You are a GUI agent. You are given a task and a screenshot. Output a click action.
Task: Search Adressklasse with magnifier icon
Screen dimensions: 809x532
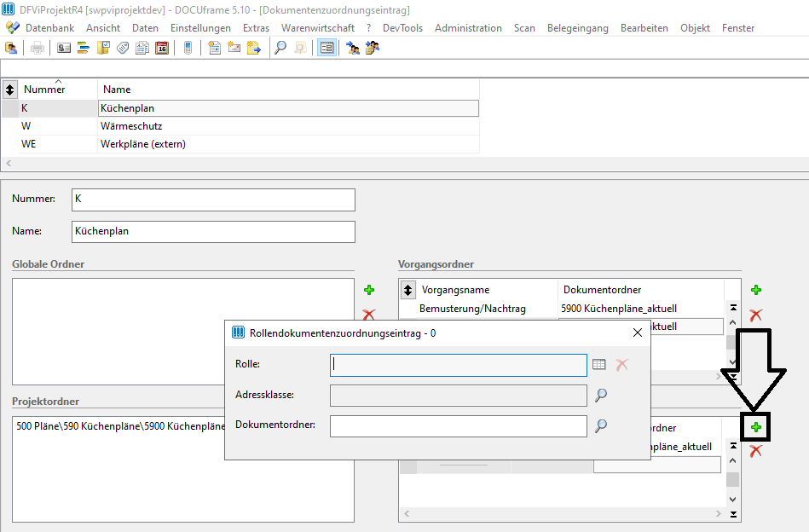click(600, 396)
